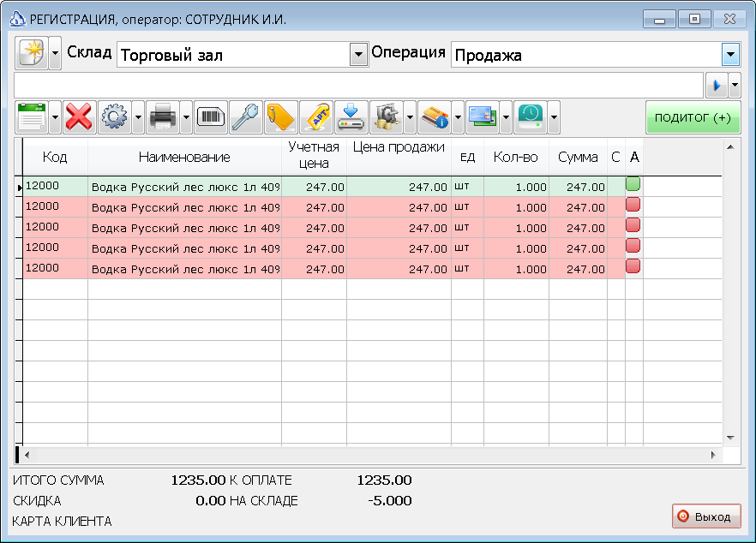This screenshot has width=756, height=543.
Task: Open the gear settings icon
Action: (115, 117)
